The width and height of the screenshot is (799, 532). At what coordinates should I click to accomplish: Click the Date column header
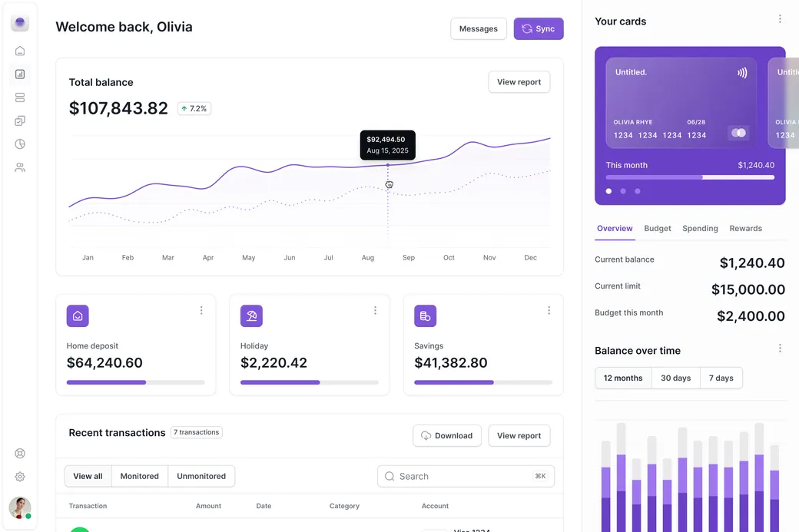coord(264,506)
